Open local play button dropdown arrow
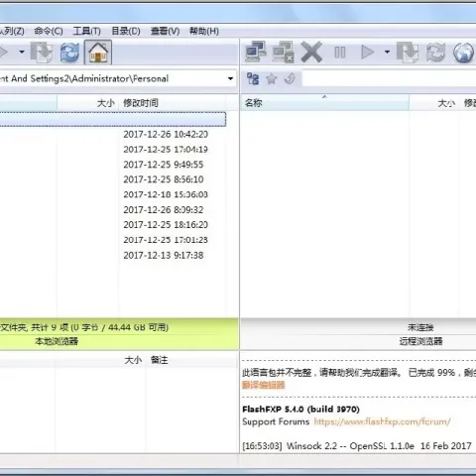Screen dimensions: 476x476 (22, 52)
